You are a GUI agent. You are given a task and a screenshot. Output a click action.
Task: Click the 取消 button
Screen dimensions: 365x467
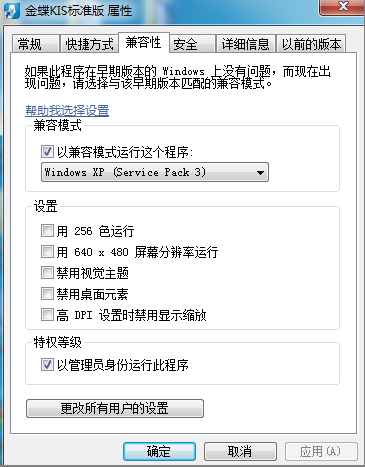coord(240,451)
